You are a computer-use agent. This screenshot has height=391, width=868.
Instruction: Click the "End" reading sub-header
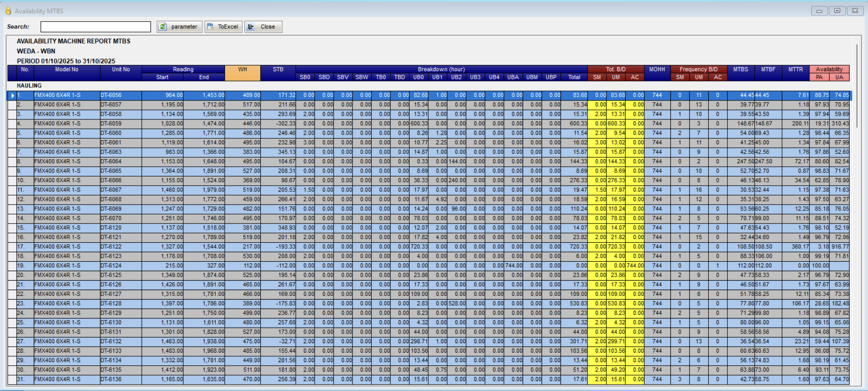click(204, 77)
